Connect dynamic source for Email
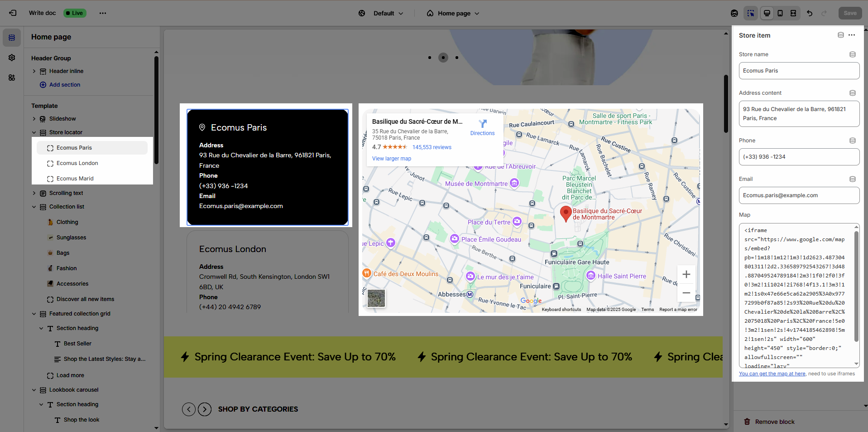 853,179
